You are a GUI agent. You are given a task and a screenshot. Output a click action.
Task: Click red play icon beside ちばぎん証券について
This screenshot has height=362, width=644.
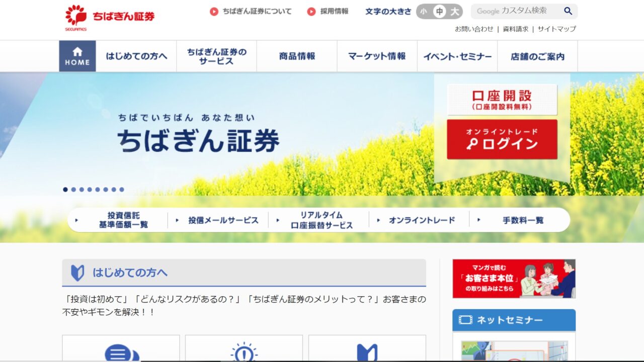pyautogui.click(x=214, y=12)
